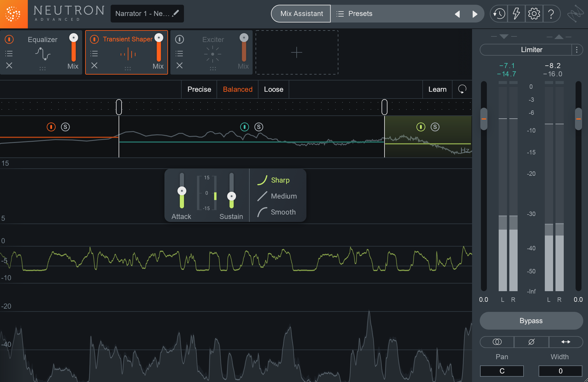Click the Neutron orange logo

[14, 14]
